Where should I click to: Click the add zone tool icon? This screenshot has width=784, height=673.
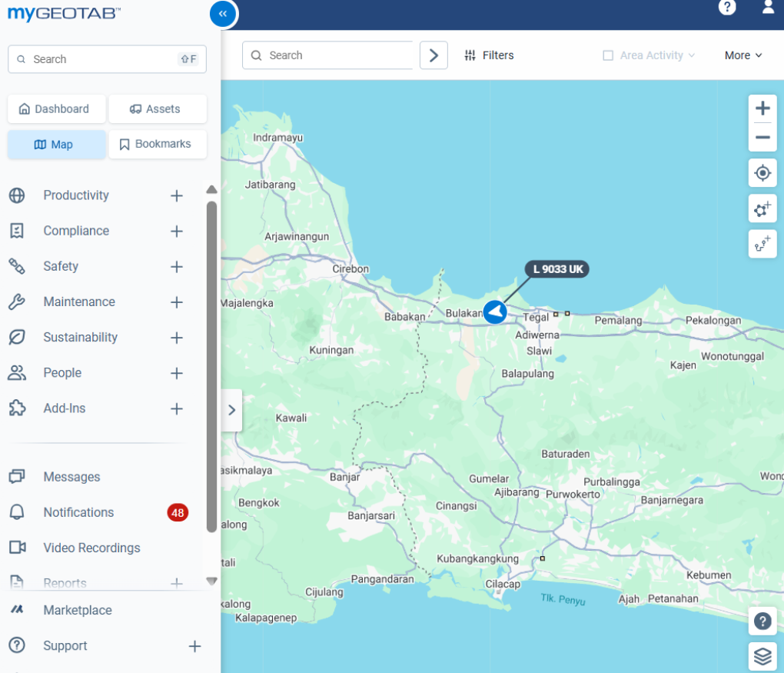(762, 208)
